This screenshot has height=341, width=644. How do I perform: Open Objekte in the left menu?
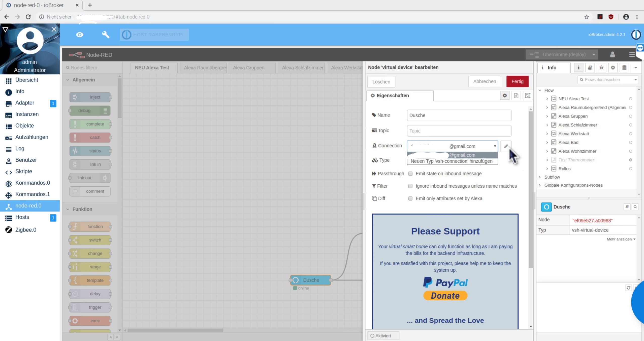click(24, 126)
